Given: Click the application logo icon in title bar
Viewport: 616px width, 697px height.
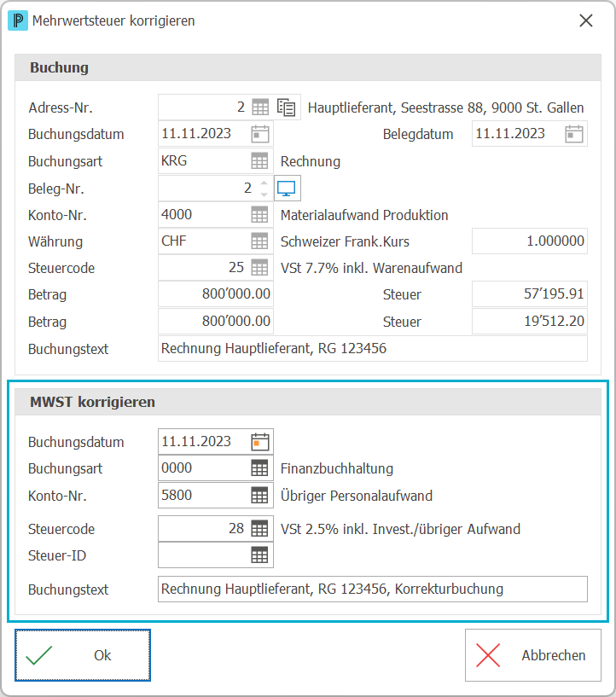Looking at the screenshot, I should [x=18, y=20].
